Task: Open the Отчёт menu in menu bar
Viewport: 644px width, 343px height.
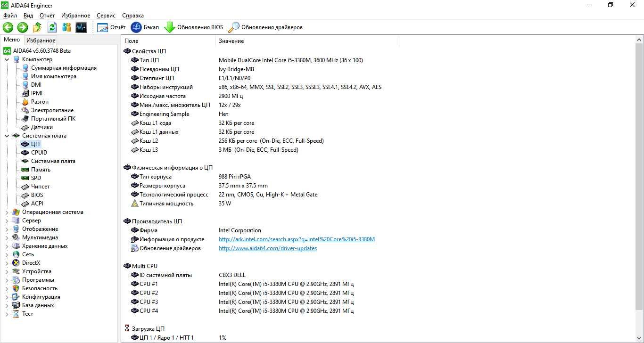Action: coord(47,16)
